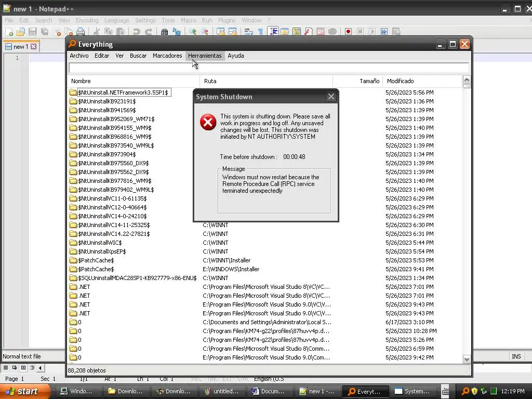The height and width of the screenshot is (399, 532).
Task: Click Redo arrow in Notepad++ toolbar
Action: 149,32
